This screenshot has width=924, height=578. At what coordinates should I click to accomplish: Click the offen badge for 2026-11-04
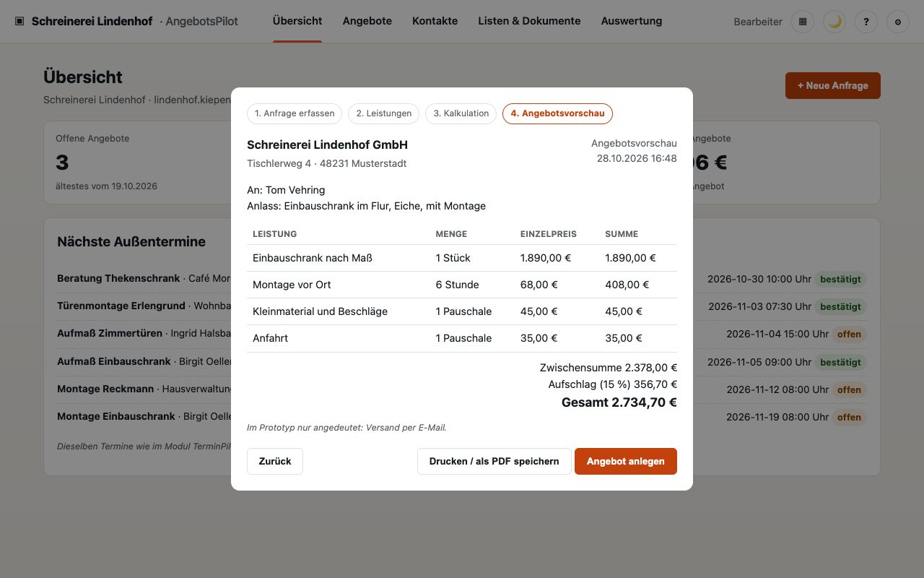(x=849, y=335)
